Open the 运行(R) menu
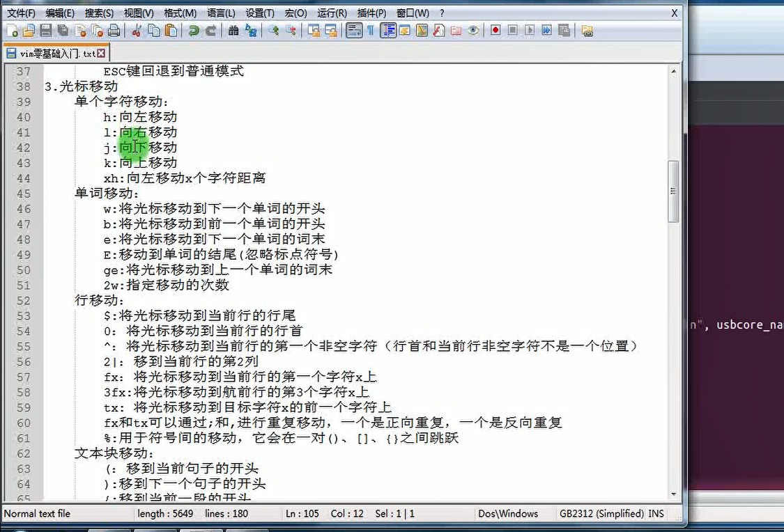 pos(332,13)
